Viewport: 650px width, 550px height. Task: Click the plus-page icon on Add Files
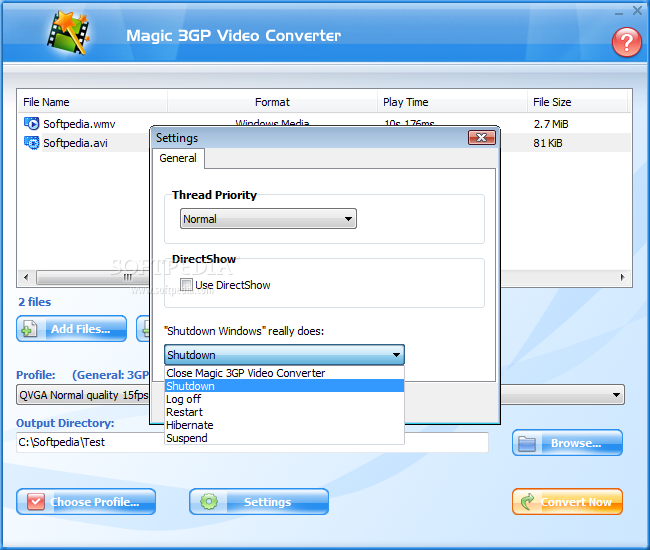coord(29,329)
